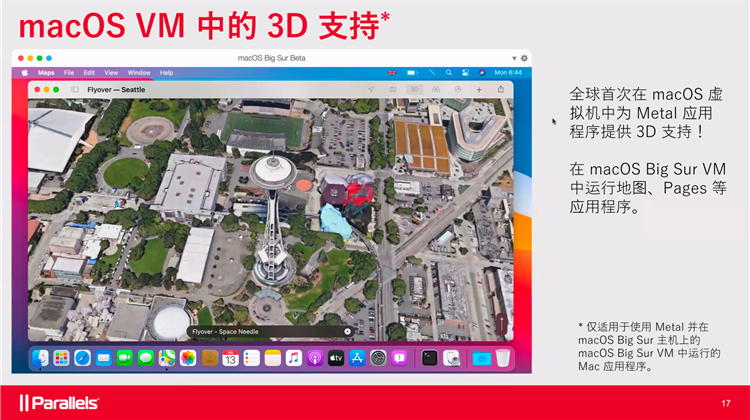Screen dimensions: 750x420
Task: Open the Mail app in the dock
Action: pos(103,358)
